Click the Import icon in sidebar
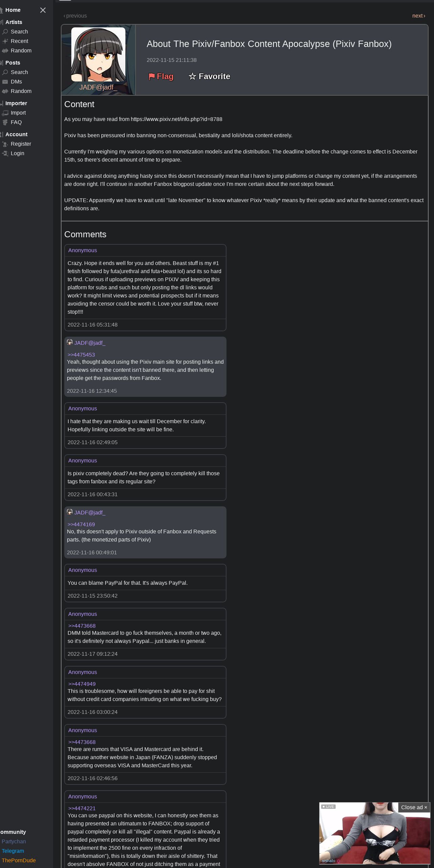This screenshot has height=868, width=434. pos(5,113)
